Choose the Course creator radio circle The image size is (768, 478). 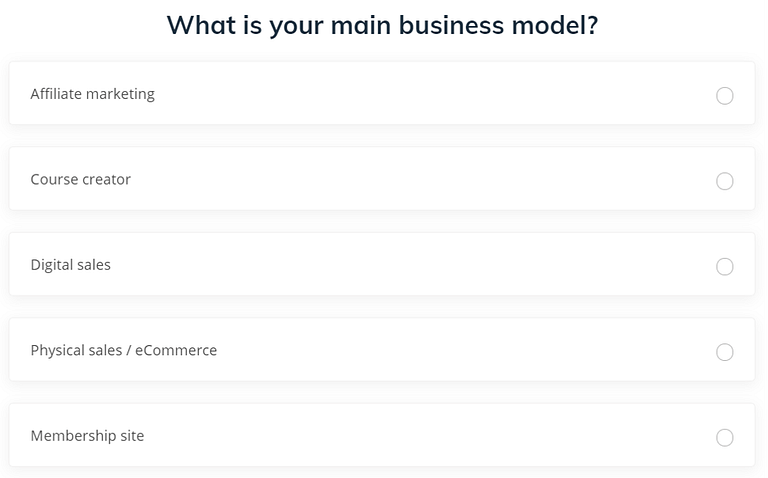click(725, 181)
